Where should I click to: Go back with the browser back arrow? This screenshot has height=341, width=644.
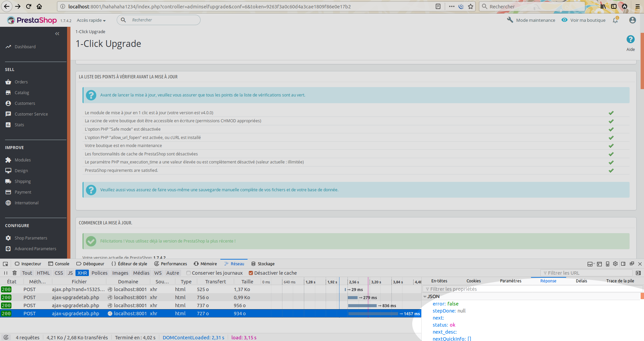7,6
